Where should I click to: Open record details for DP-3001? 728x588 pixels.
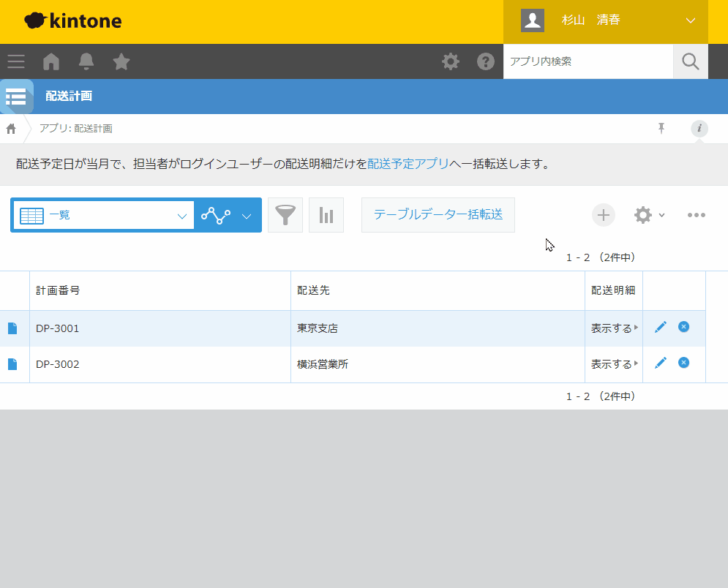(12, 328)
